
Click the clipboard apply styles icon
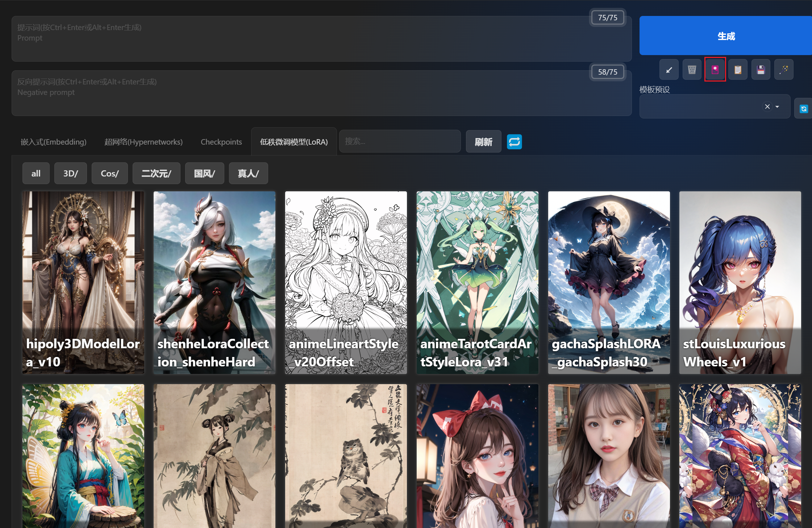coord(738,70)
